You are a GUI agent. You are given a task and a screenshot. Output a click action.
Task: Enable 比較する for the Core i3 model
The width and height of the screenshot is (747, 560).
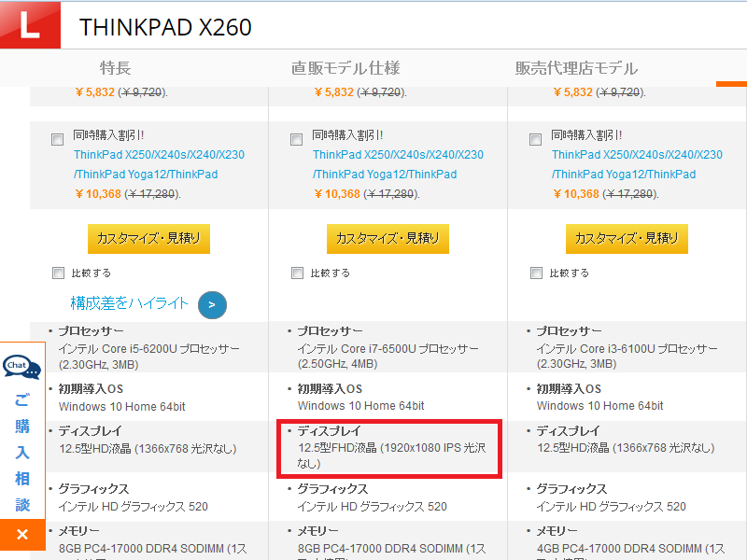pos(536,273)
